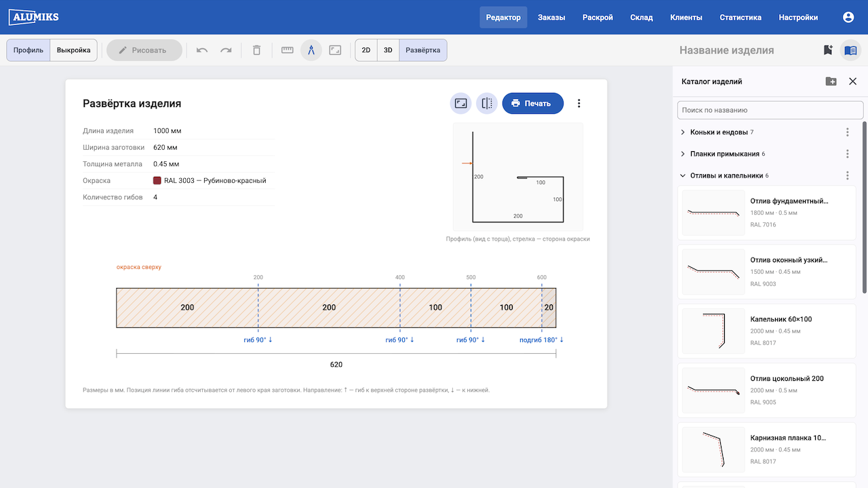This screenshot has height=488, width=868.
Task: Open options for Планки примыкания
Action: click(848, 154)
